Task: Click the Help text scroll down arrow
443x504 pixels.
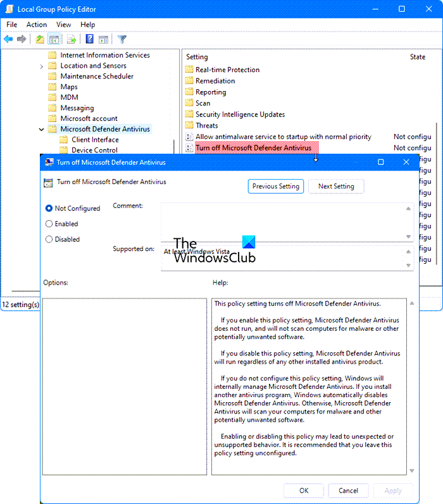Action: coord(412,470)
